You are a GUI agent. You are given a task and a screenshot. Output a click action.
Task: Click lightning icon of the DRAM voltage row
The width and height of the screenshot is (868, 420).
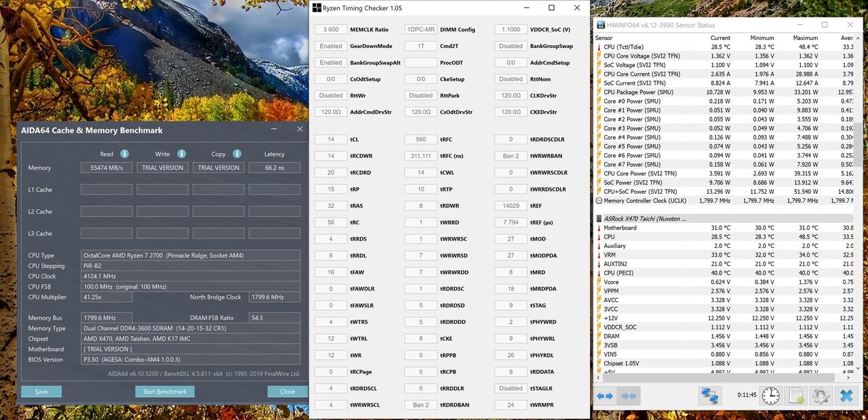599,336
